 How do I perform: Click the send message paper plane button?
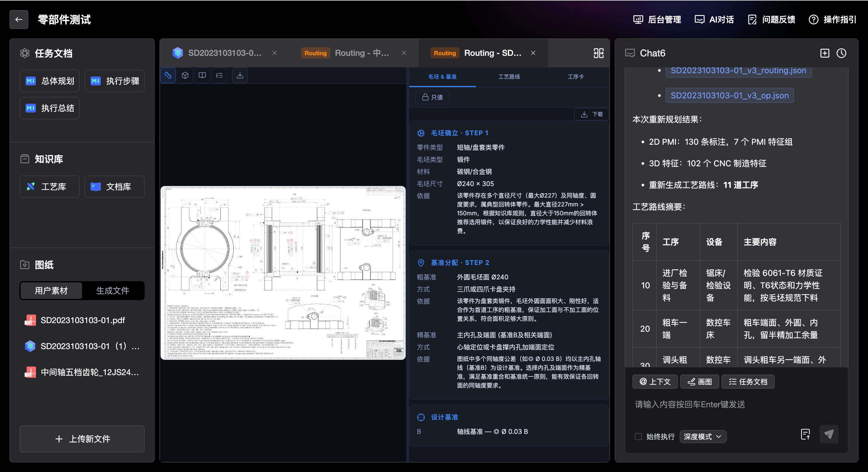(x=829, y=434)
